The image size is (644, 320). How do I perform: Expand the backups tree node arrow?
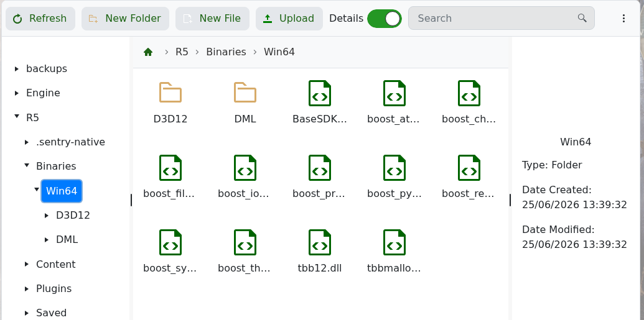[17, 69]
